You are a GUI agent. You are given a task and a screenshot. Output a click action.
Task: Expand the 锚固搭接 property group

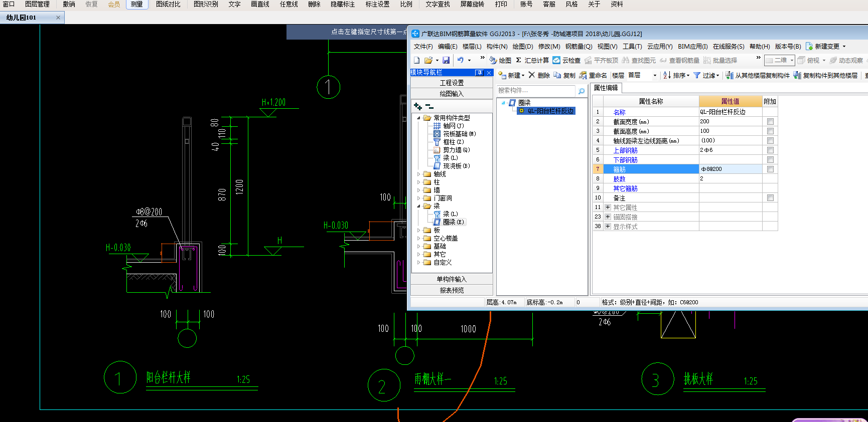pyautogui.click(x=608, y=217)
